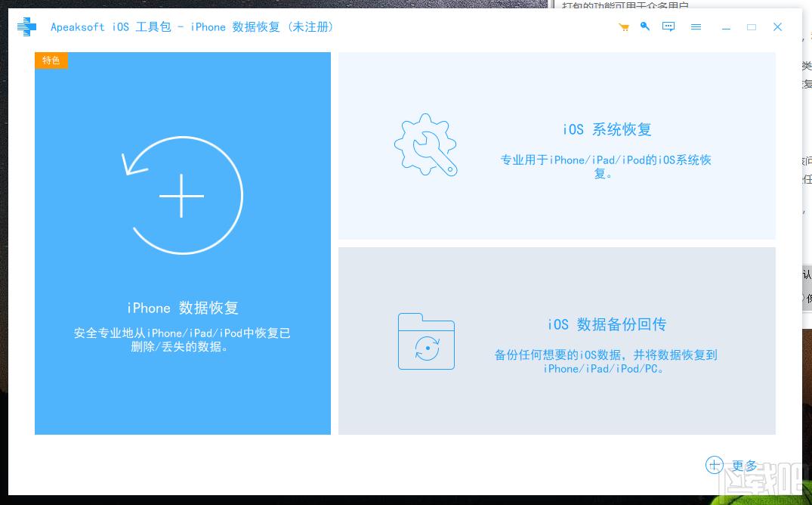The width and height of the screenshot is (812, 505).
Task: Open the hamburger menu in the title bar
Action: tap(696, 27)
